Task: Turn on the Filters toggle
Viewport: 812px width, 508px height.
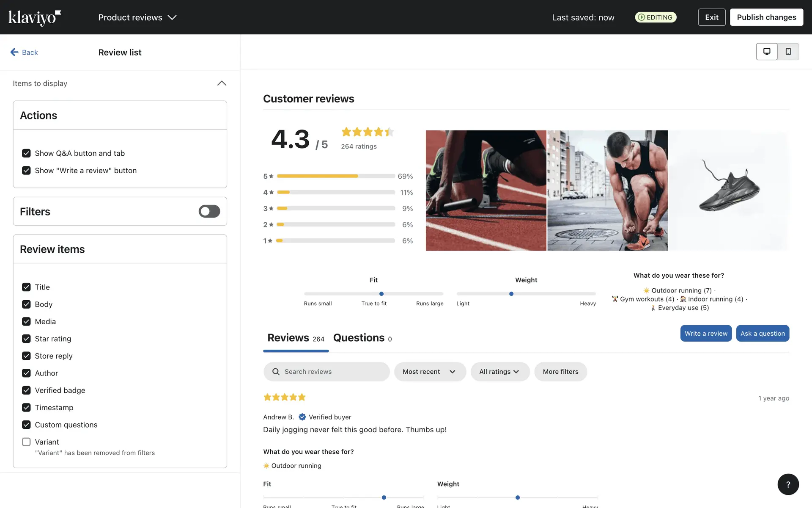Action: coord(209,211)
